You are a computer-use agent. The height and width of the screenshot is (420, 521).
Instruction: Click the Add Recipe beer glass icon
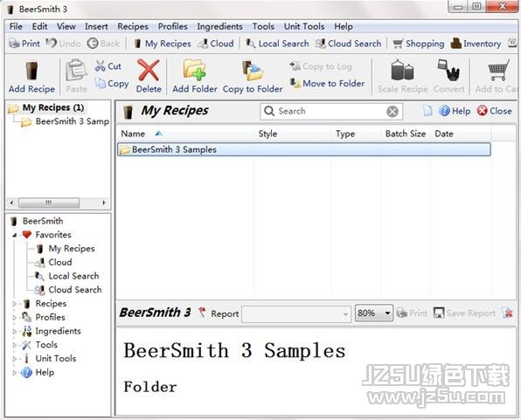pyautogui.click(x=31, y=71)
